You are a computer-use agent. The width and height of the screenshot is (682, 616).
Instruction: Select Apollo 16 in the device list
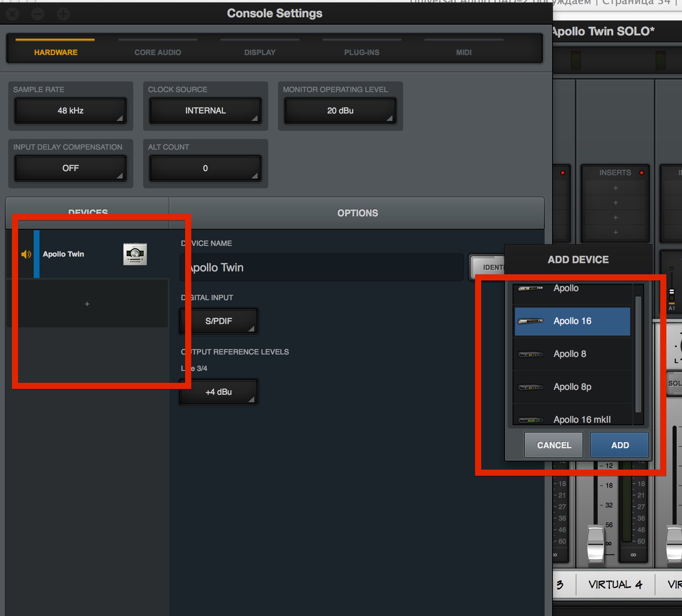[572, 321]
